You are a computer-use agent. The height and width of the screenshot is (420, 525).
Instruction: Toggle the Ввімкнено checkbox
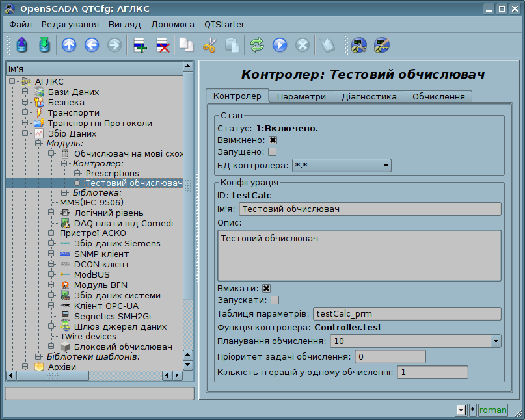(273, 140)
